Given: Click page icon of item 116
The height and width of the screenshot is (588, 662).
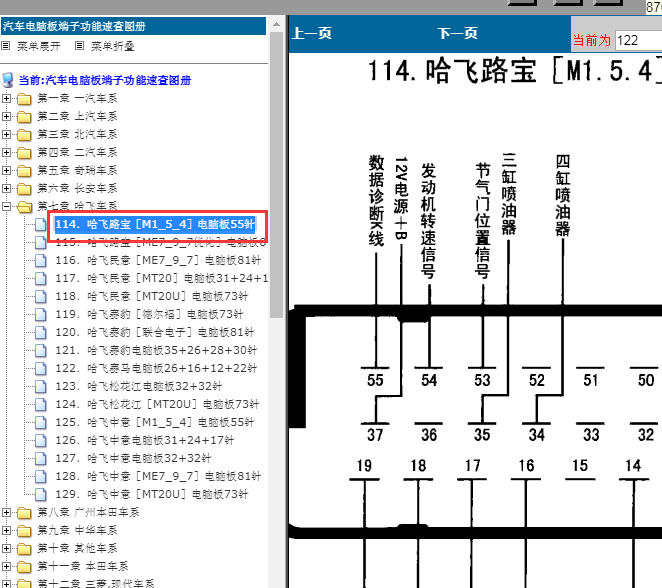Looking at the screenshot, I should (41, 260).
